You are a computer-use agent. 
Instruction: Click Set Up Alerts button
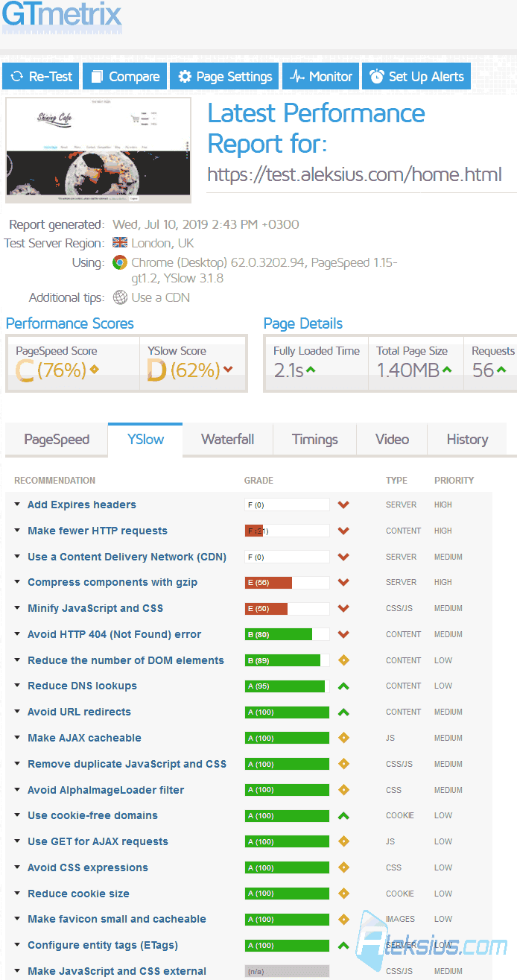(416, 76)
